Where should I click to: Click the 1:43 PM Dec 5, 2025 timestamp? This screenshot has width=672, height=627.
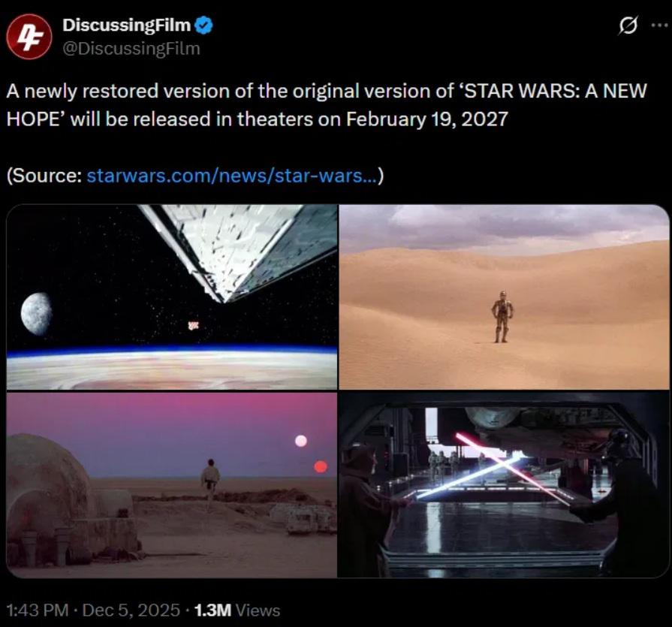click(x=93, y=610)
